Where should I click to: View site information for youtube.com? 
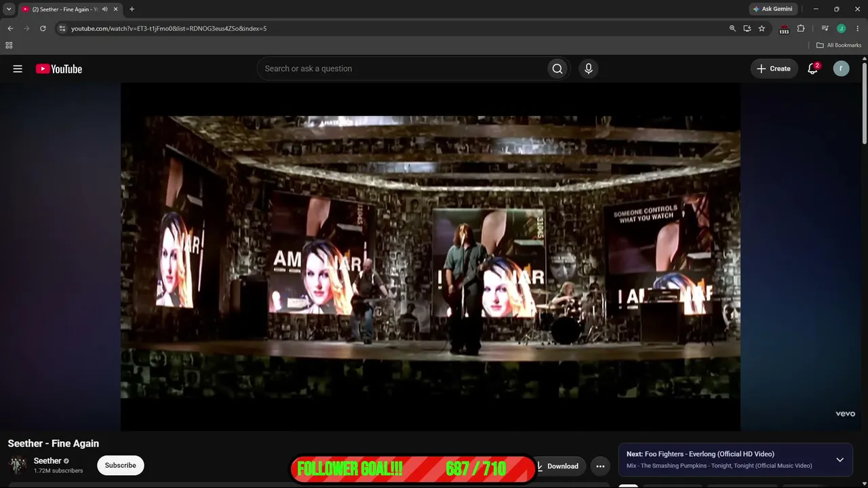[x=62, y=28]
